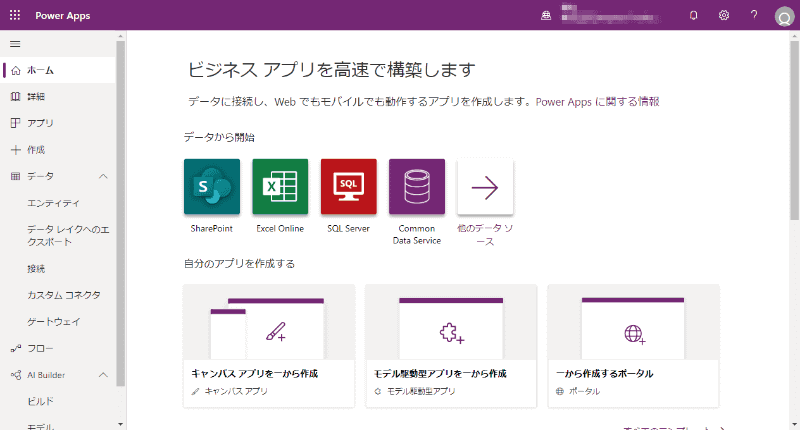
Task: Click the AI Builder icon in sidebar
Action: click(x=16, y=375)
